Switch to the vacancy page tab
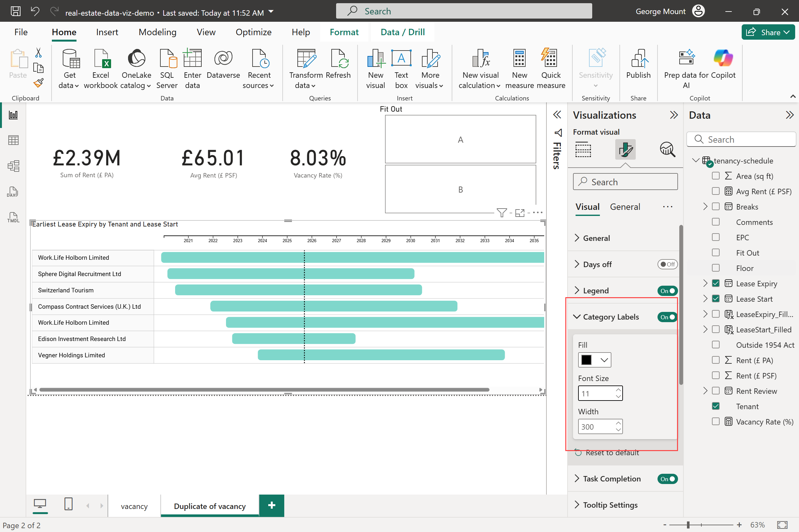This screenshot has width=799, height=532. (134, 506)
